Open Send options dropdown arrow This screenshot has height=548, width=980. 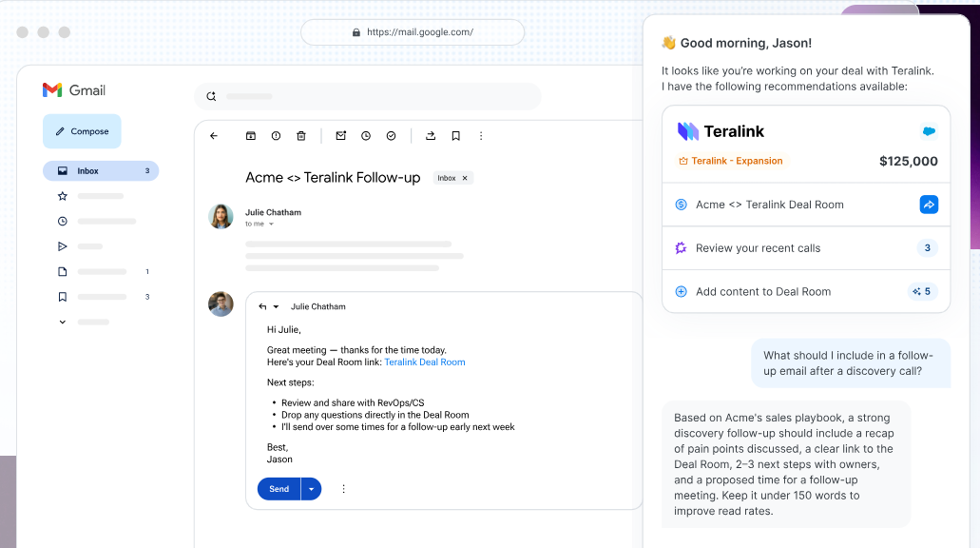311,489
